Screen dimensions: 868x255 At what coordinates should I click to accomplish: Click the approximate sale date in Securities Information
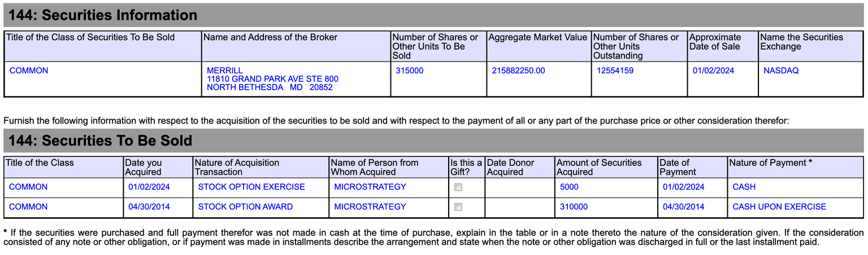pyautogui.click(x=713, y=71)
